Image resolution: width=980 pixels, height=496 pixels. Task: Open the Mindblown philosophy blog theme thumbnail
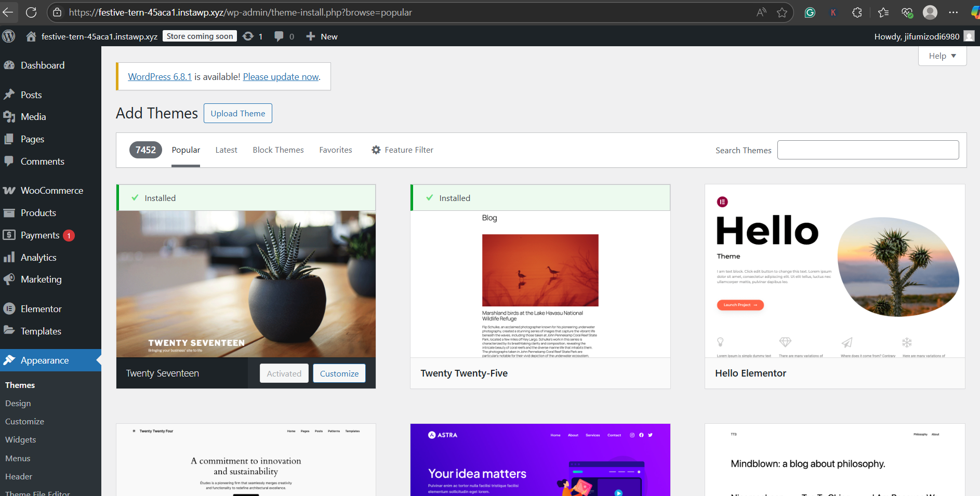[x=835, y=460]
